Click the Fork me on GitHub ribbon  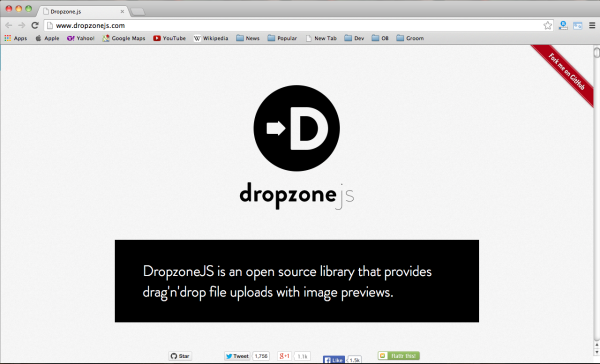566,72
